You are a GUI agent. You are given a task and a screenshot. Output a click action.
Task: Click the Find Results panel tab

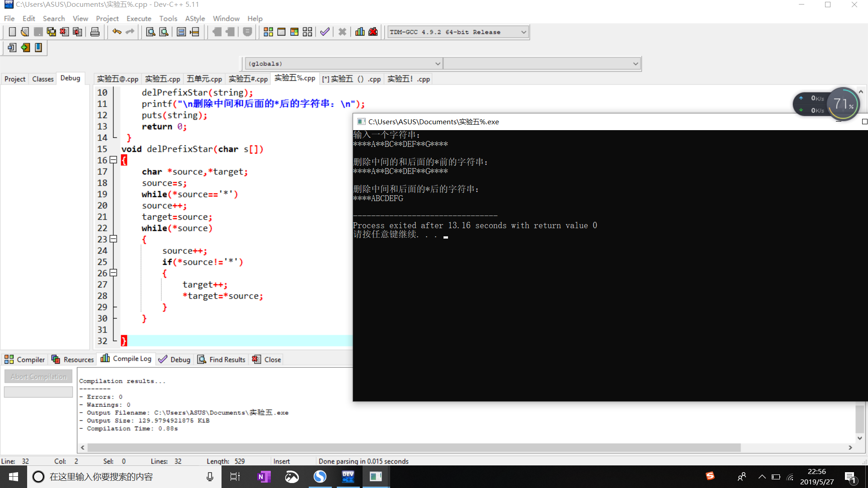222,360
